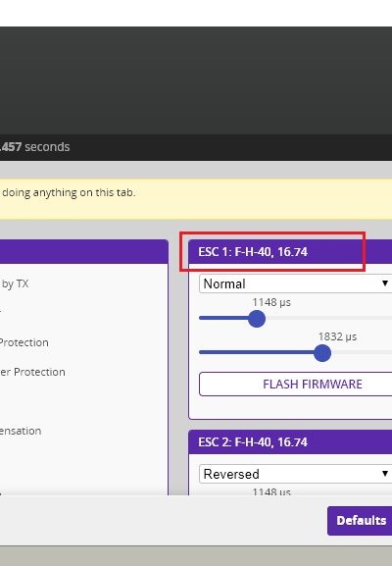Click the purple header of the common settings panel
The image size is (392, 567).
(x=84, y=252)
